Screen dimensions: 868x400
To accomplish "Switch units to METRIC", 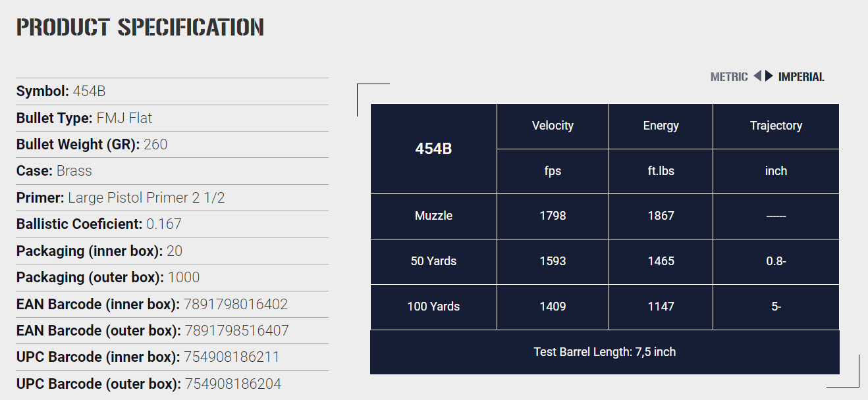I will (x=729, y=77).
